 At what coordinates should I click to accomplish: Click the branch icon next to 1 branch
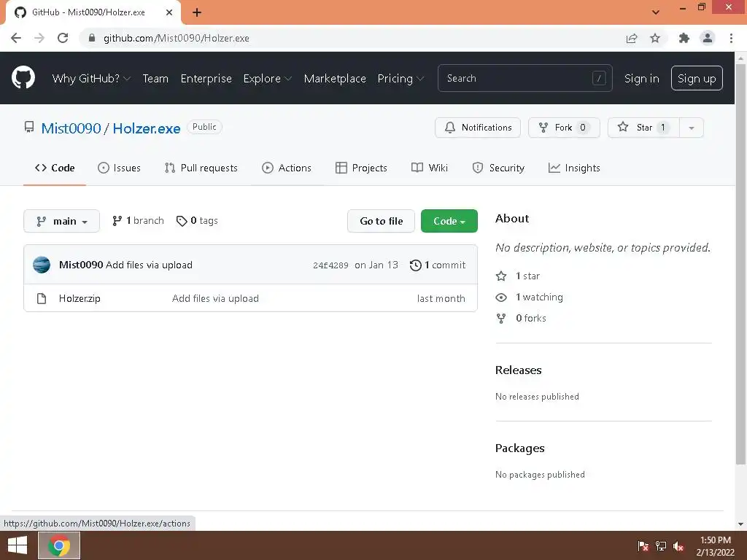[117, 221]
